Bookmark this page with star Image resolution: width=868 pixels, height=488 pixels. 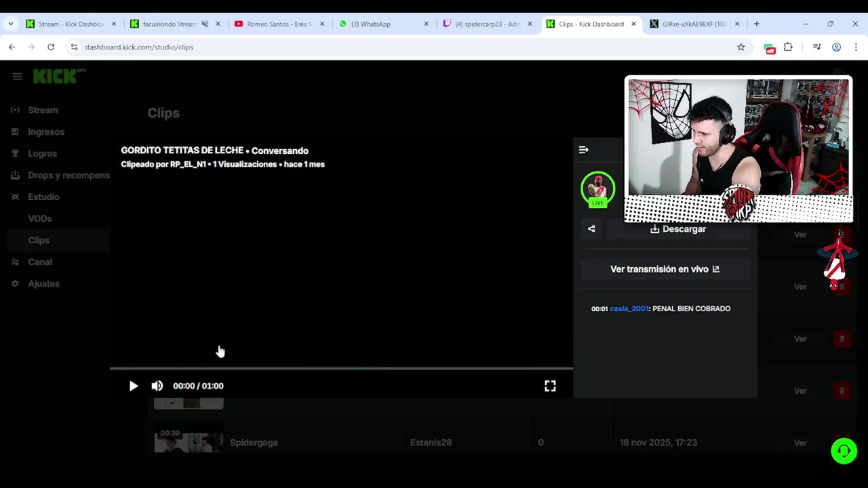[x=741, y=47]
